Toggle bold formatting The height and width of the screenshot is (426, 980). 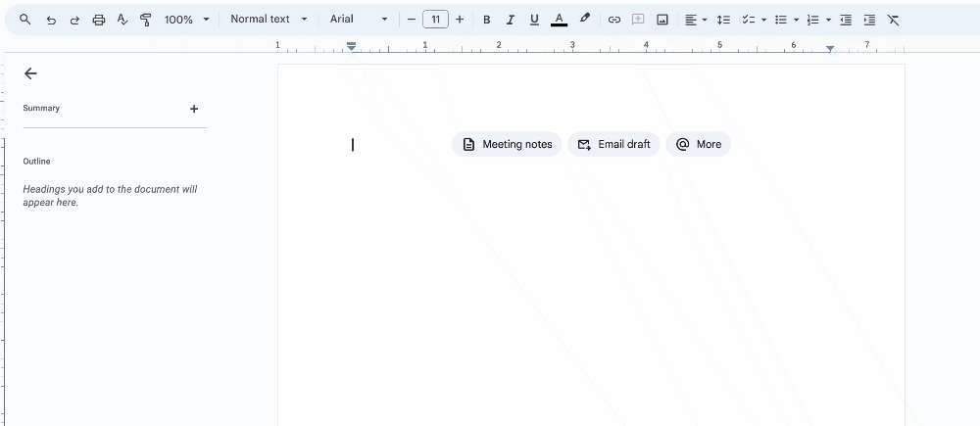tap(486, 20)
